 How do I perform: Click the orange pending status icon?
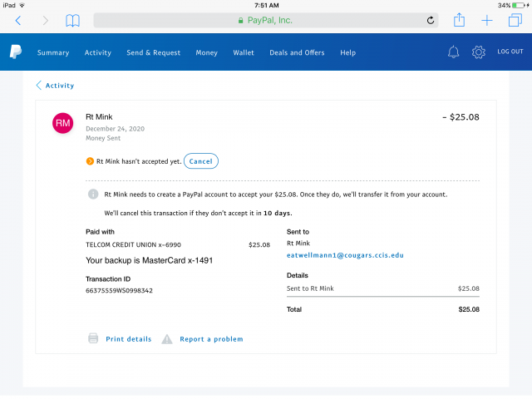pos(90,161)
